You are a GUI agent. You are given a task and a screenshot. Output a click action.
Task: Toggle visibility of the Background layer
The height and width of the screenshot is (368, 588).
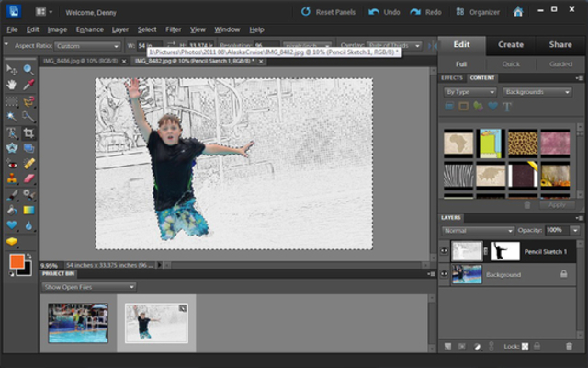pos(445,274)
